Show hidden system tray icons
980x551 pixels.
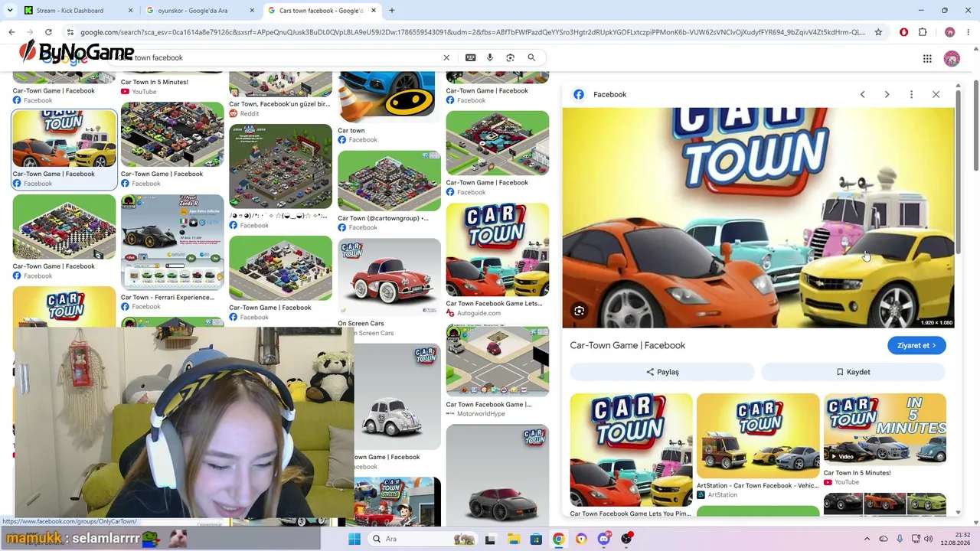point(867,539)
